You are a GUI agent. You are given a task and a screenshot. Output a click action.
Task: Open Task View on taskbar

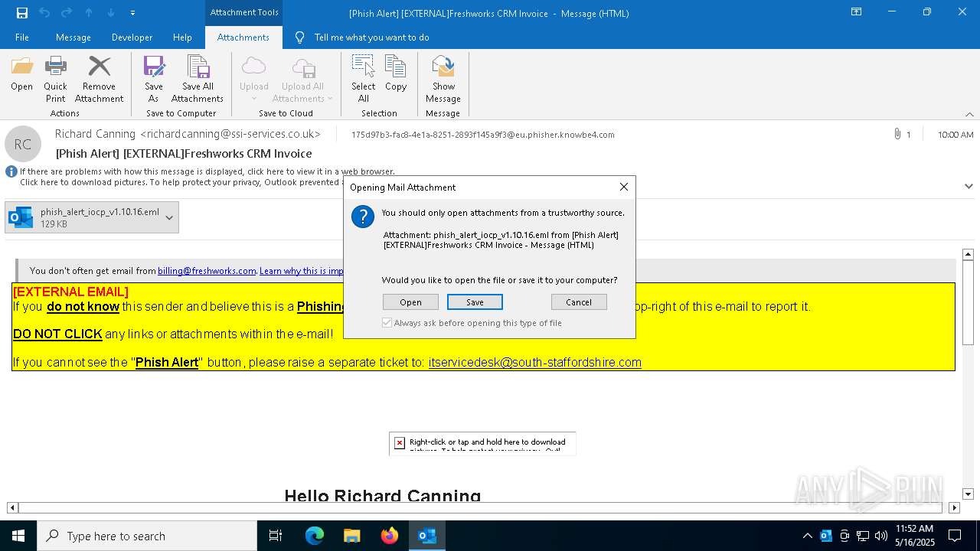pyautogui.click(x=276, y=536)
